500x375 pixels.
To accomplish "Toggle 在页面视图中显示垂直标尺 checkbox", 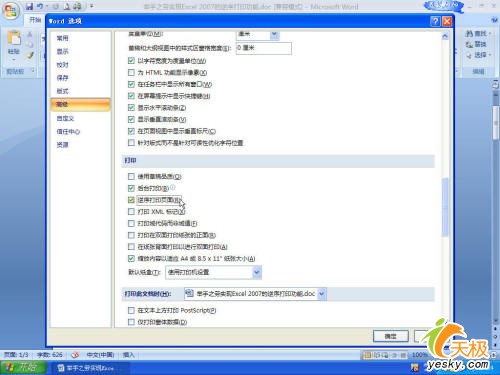I will 131,131.
